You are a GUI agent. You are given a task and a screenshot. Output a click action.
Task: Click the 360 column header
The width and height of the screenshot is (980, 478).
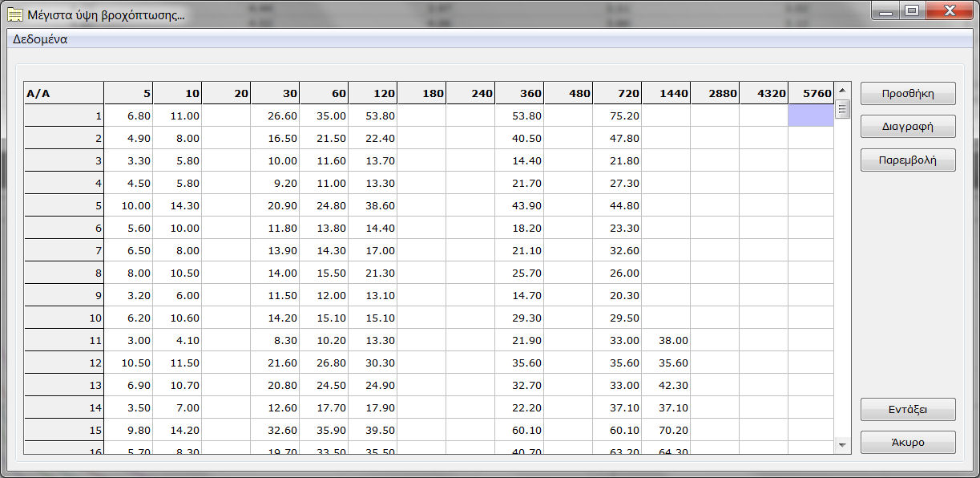(x=519, y=93)
